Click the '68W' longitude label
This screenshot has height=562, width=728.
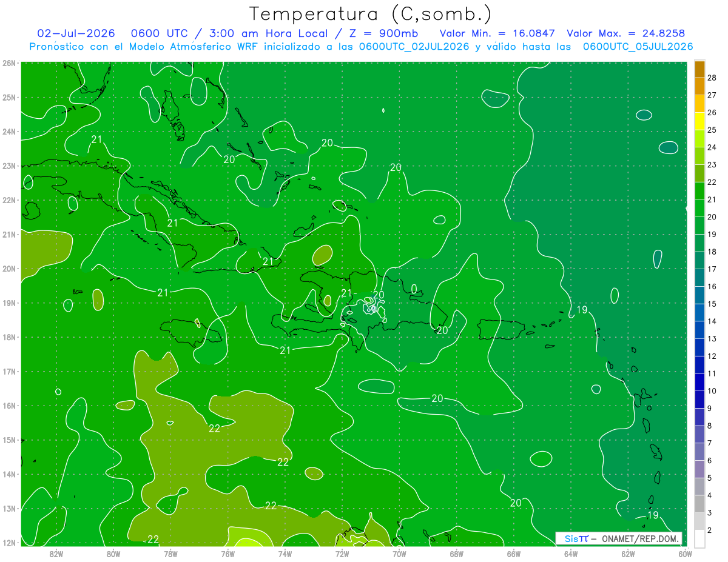pyautogui.click(x=456, y=554)
